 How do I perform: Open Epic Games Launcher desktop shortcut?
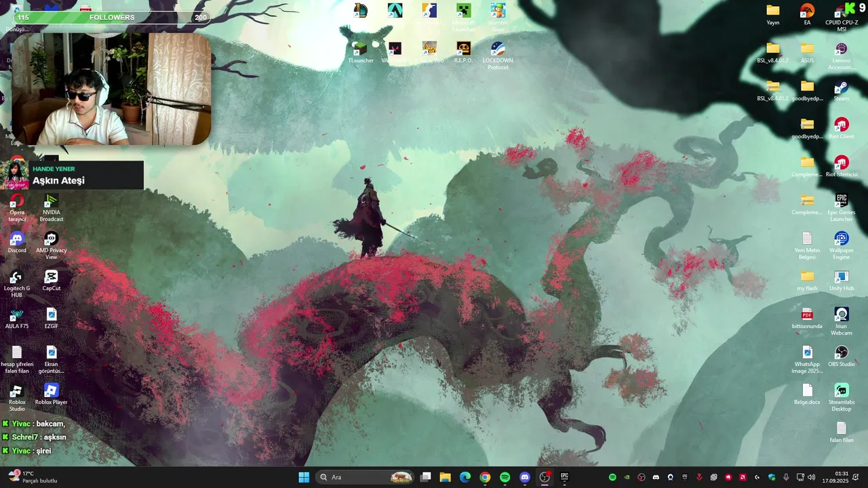(842, 207)
